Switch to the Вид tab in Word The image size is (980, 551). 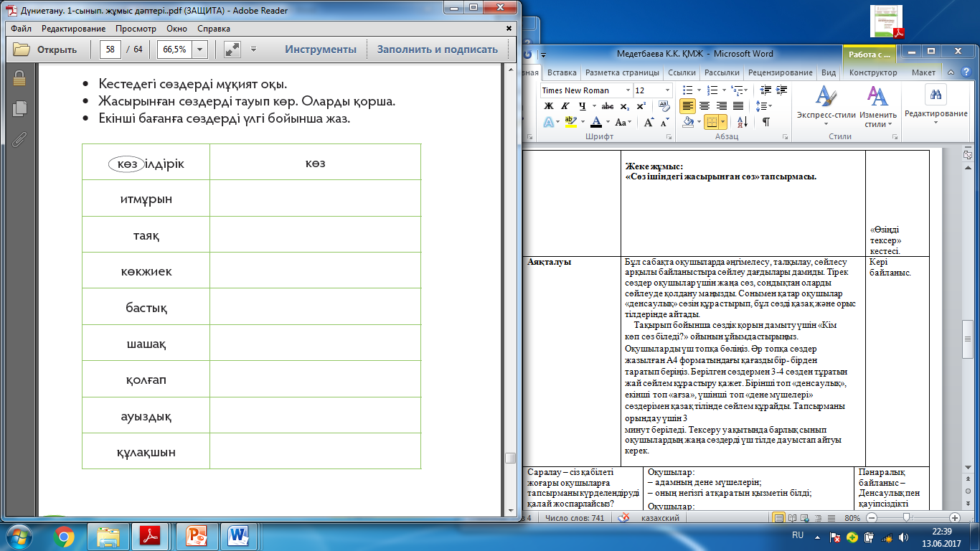829,72
